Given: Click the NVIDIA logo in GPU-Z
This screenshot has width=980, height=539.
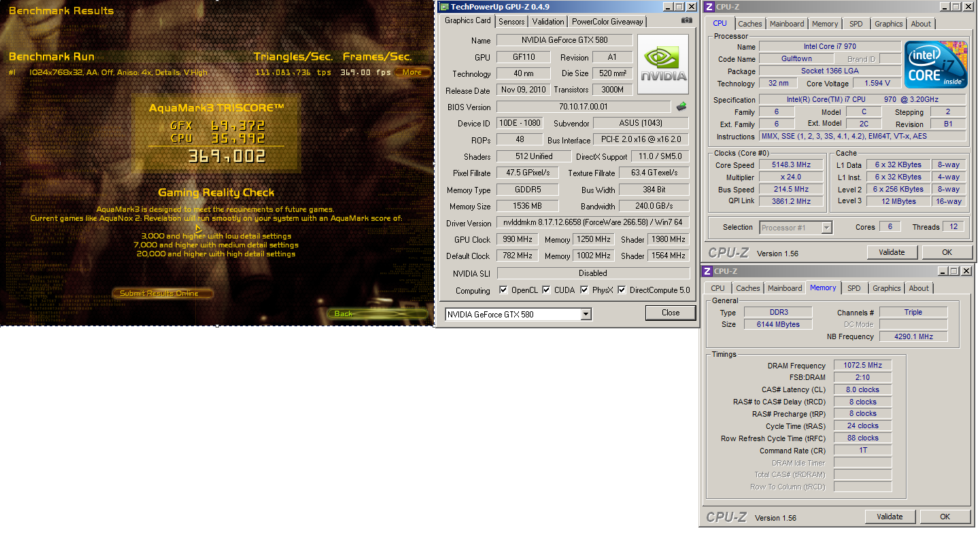Looking at the screenshot, I should click(662, 65).
